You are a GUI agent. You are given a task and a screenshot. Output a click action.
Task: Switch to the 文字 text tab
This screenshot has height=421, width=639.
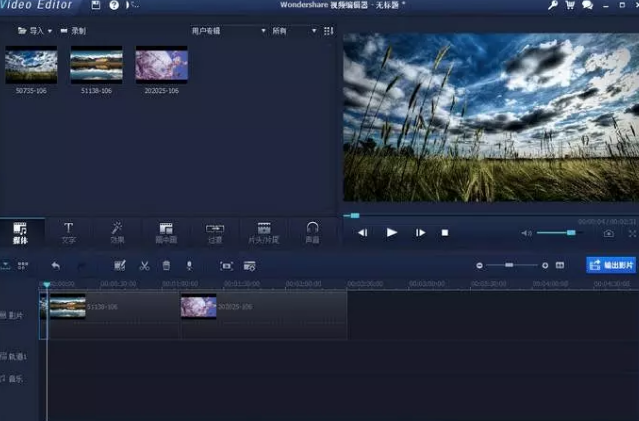68,233
